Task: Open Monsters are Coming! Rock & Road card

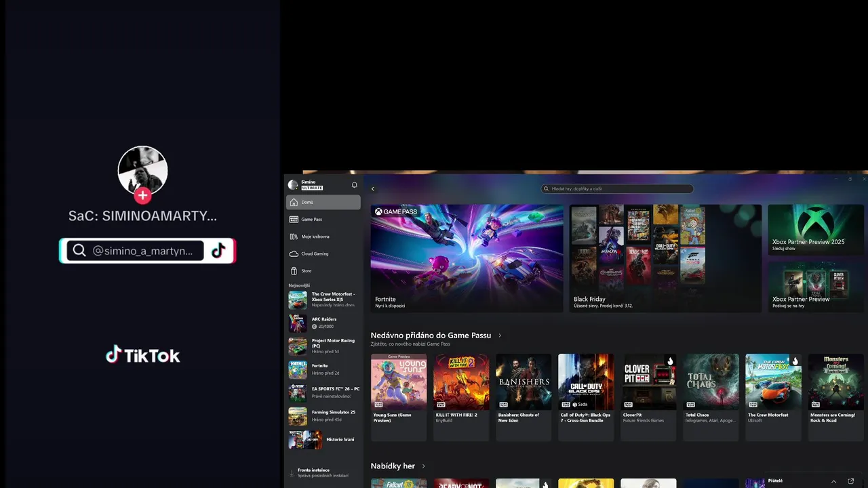Action: click(835, 397)
